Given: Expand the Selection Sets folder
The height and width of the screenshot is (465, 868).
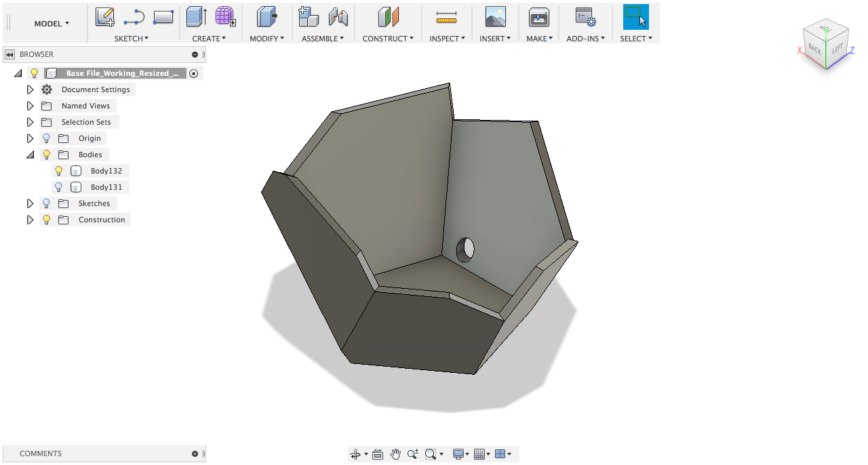Looking at the screenshot, I should coord(30,122).
